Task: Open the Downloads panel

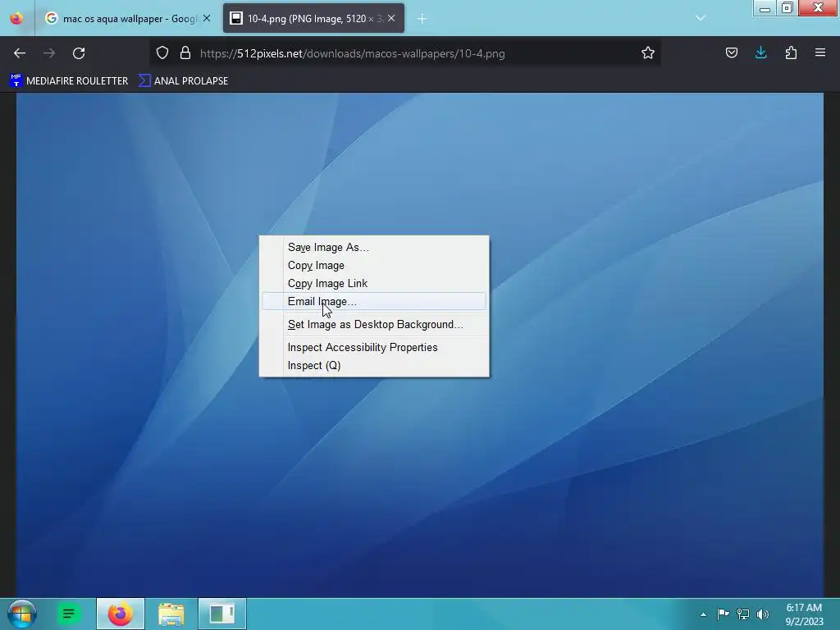Action: (760, 52)
